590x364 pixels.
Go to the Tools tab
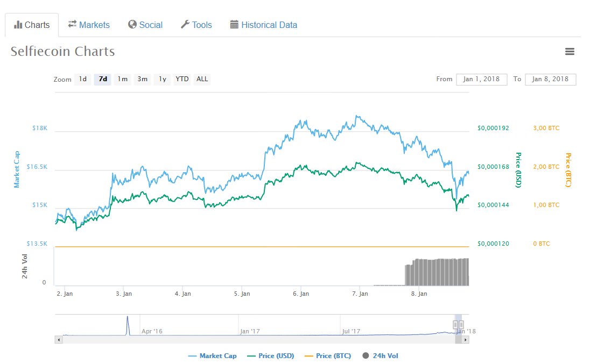click(196, 25)
